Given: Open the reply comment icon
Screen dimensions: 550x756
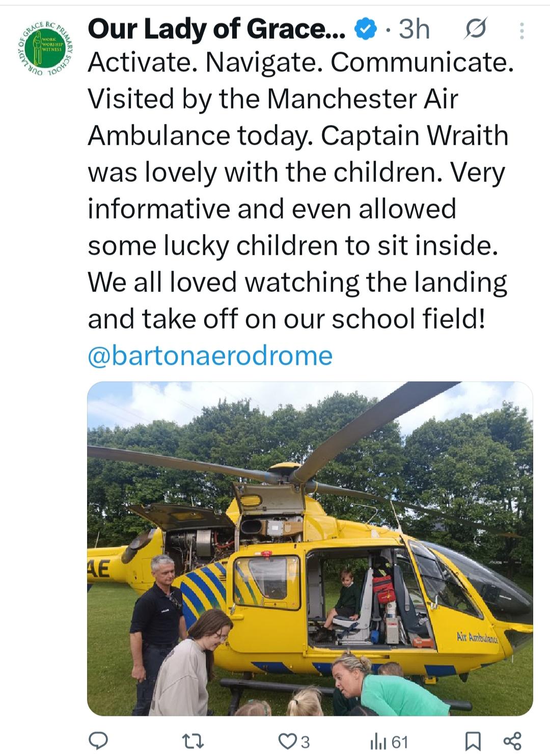Looking at the screenshot, I should (x=98, y=740).
